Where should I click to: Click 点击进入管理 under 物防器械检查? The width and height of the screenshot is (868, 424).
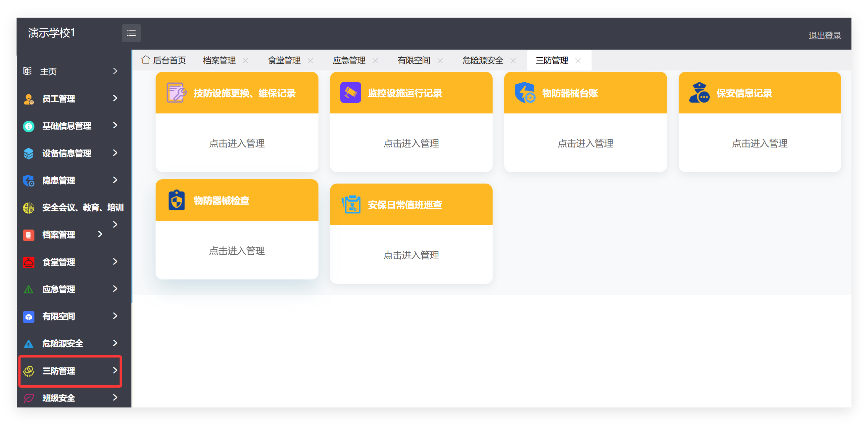(x=237, y=251)
